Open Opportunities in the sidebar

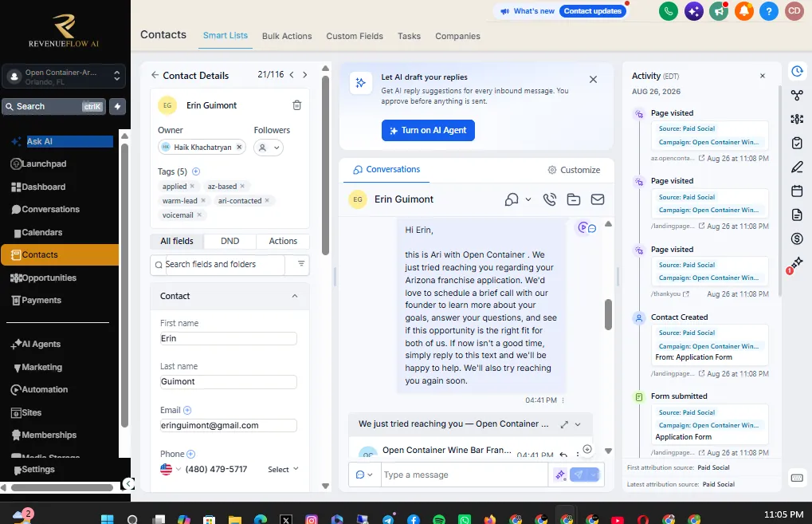coord(49,278)
